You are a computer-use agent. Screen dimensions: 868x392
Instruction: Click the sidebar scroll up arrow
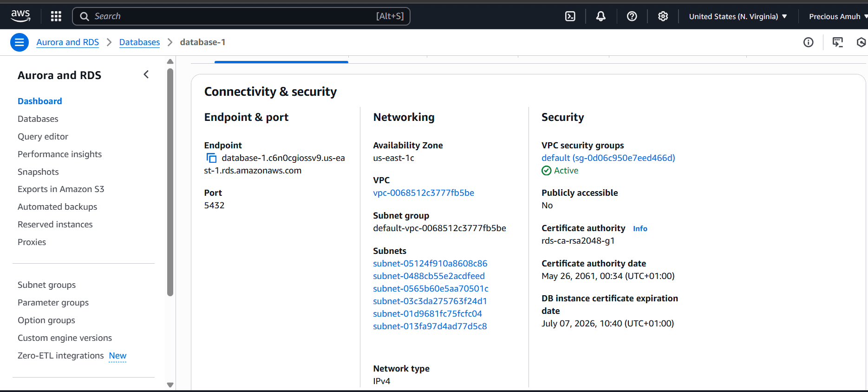click(170, 61)
